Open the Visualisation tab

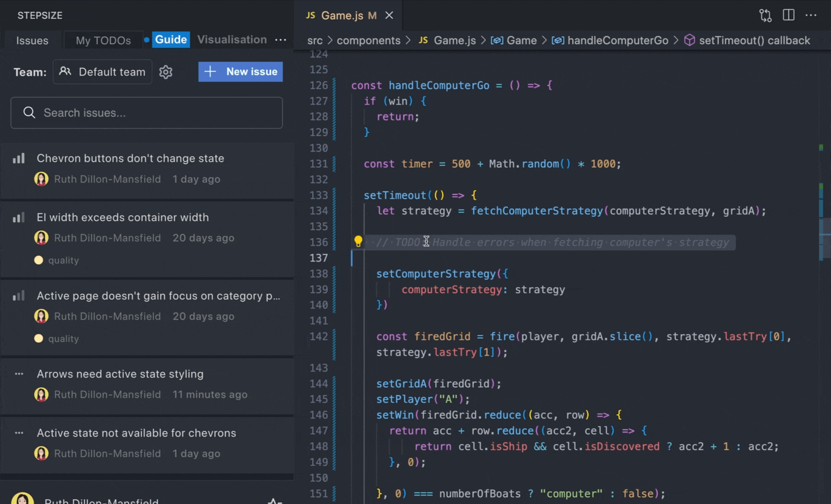(x=232, y=40)
